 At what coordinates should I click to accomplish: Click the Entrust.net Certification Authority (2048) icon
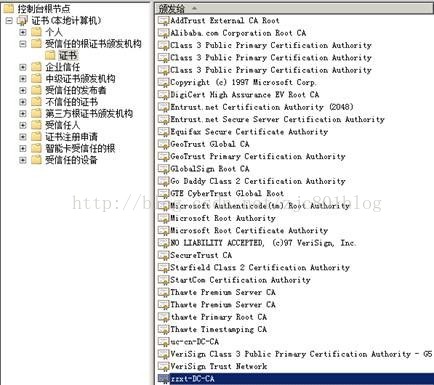pyautogui.click(x=163, y=107)
